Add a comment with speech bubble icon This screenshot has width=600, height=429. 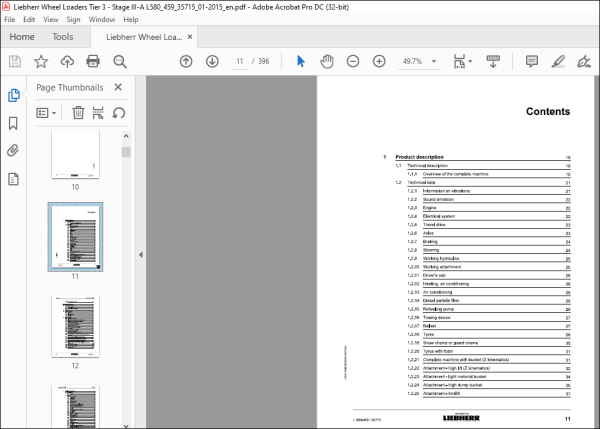(532, 61)
